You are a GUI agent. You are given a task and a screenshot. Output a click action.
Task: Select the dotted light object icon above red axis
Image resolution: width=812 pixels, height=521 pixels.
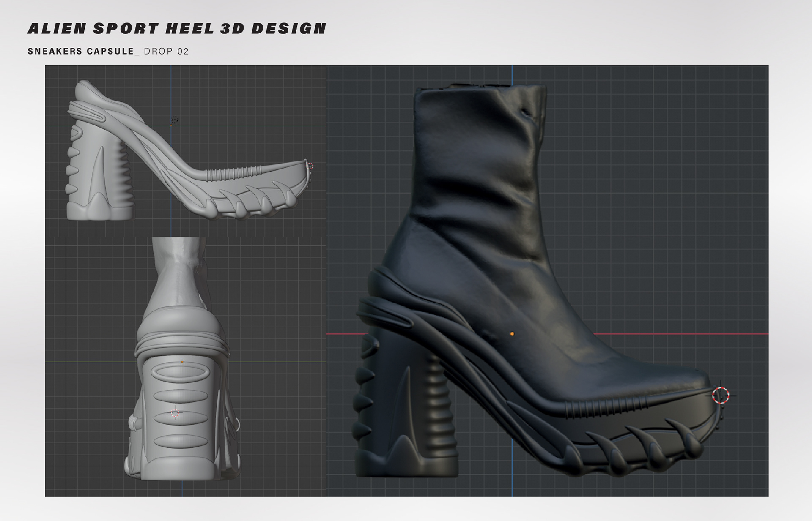174,120
